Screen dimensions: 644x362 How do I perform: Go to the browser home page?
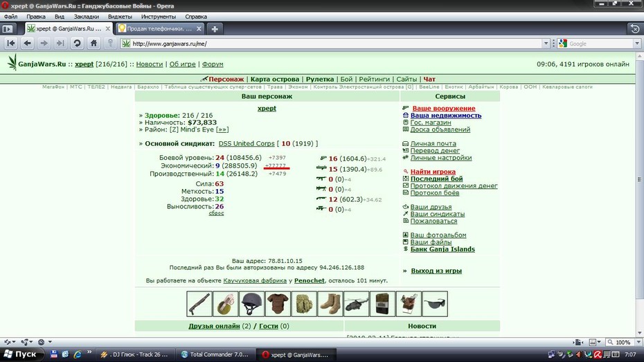[93, 43]
